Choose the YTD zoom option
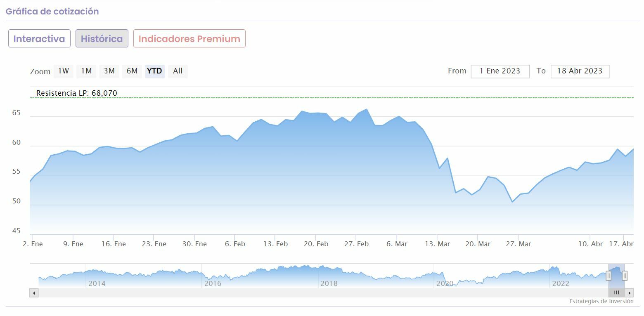 [155, 71]
